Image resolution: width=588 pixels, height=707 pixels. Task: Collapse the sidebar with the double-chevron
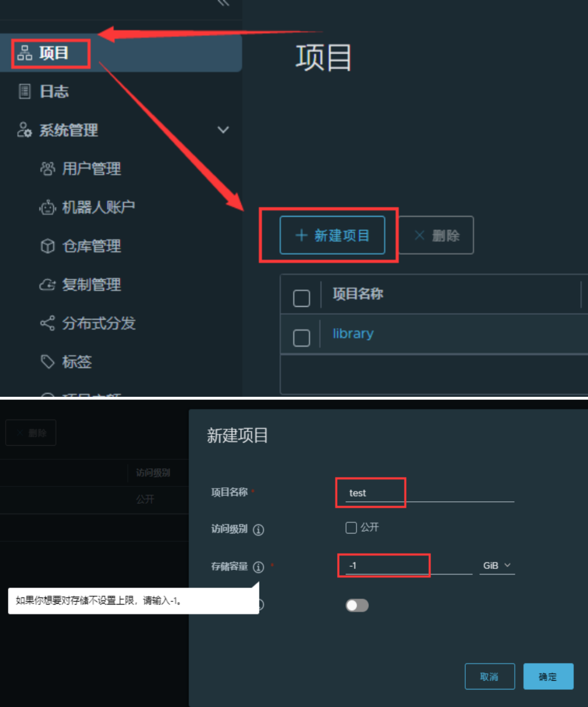(x=223, y=3)
